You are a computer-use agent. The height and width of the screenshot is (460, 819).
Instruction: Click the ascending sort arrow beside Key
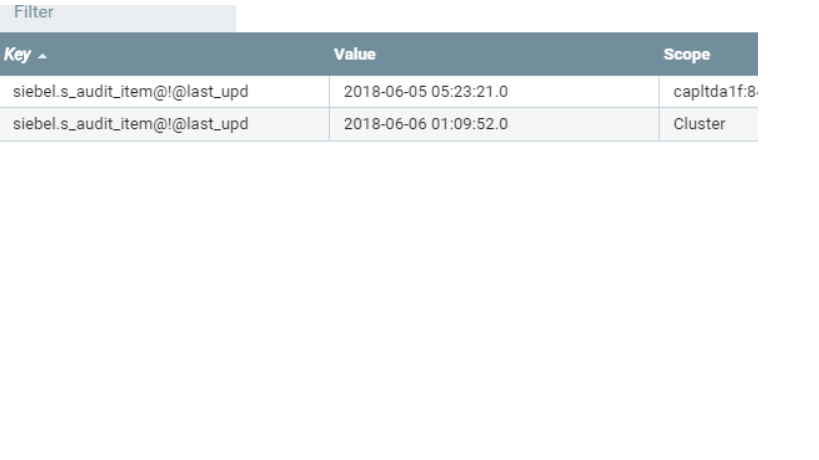[x=42, y=56]
